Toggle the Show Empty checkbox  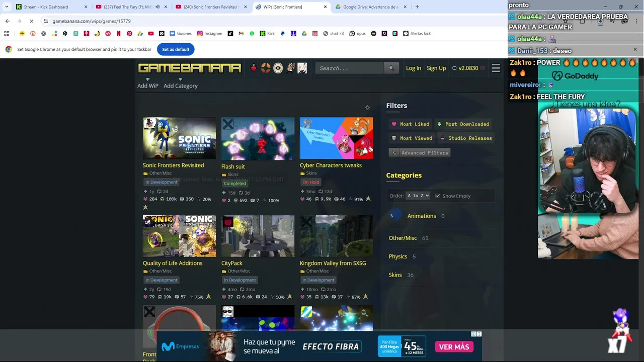click(x=438, y=196)
